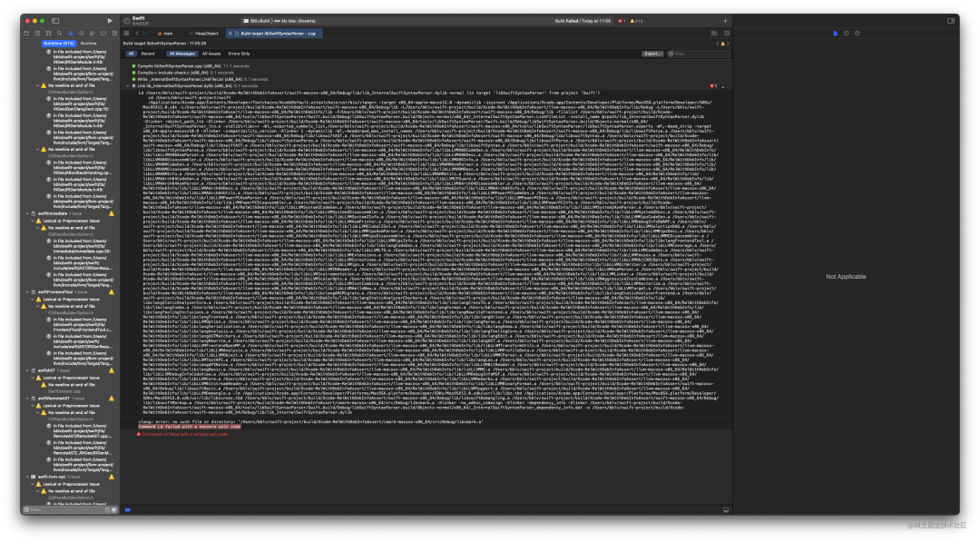
Task: Open the Project navigator folder icon
Action: pos(26,33)
